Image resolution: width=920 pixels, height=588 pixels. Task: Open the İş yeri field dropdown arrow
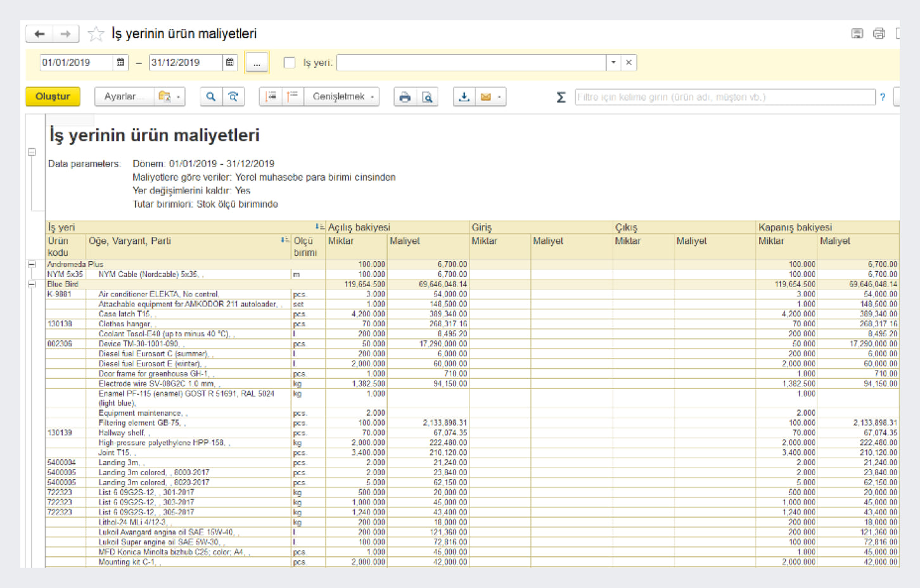(613, 62)
